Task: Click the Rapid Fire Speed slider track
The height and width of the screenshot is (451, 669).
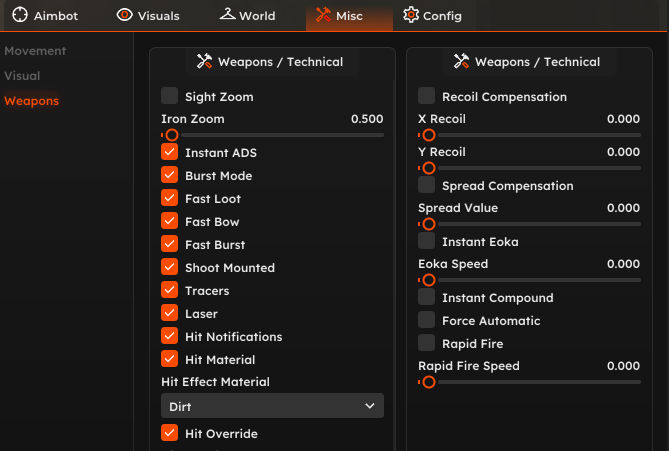Action: coord(539,382)
